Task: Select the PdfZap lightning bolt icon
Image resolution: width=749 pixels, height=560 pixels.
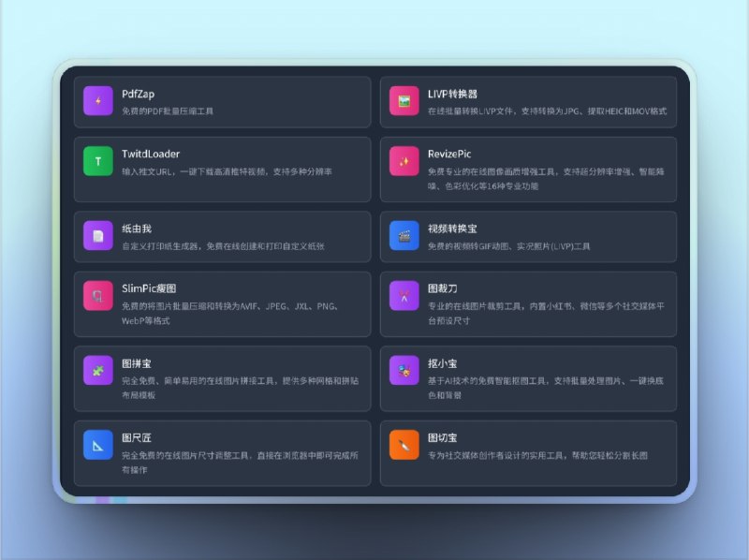Action: [x=99, y=100]
